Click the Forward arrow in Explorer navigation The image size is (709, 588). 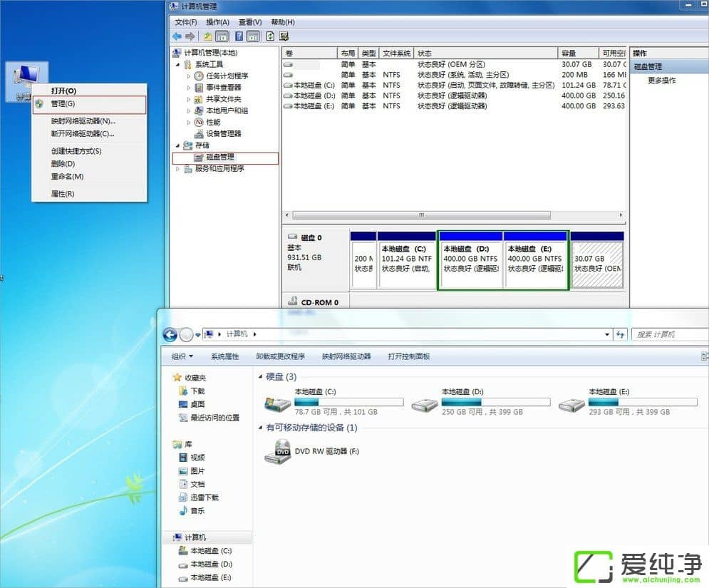(187, 334)
